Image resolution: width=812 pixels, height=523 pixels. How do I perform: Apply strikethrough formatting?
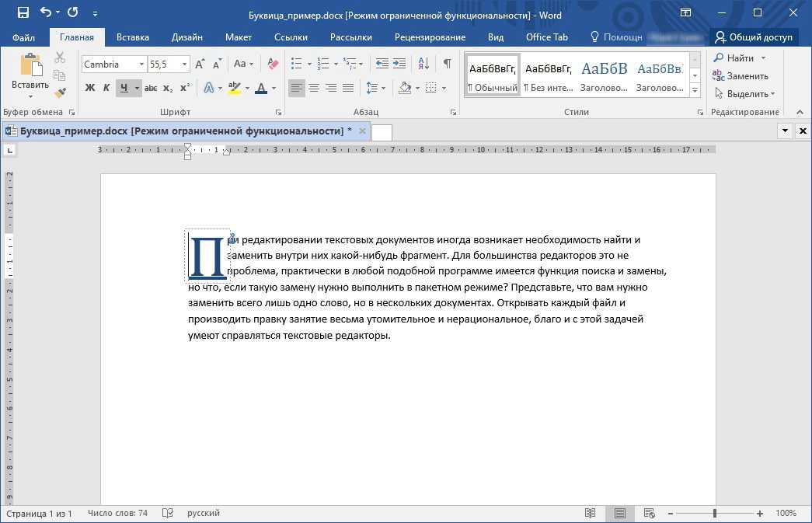[x=151, y=88]
